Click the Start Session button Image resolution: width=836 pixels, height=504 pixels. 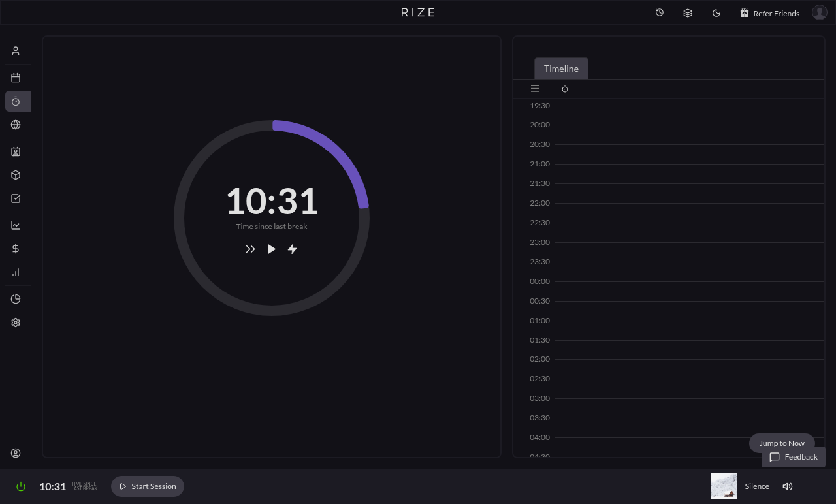[148, 486]
